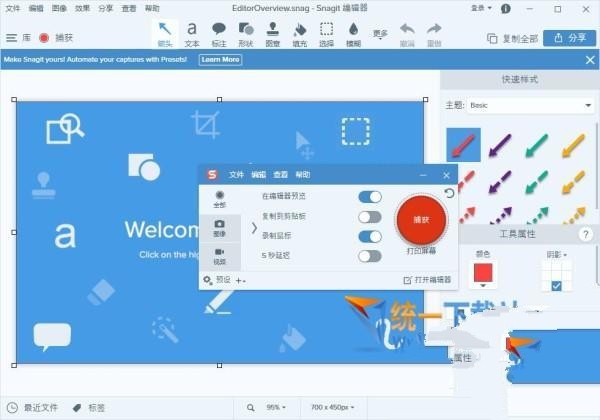Open the 95% zoom dropdown
Viewport: 600px width, 420px height.
[276, 408]
